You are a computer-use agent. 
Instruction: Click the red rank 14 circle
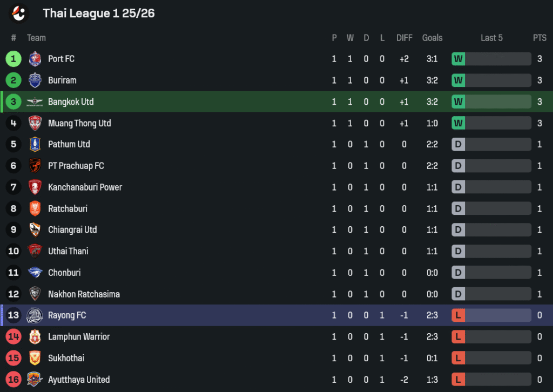[14, 336]
